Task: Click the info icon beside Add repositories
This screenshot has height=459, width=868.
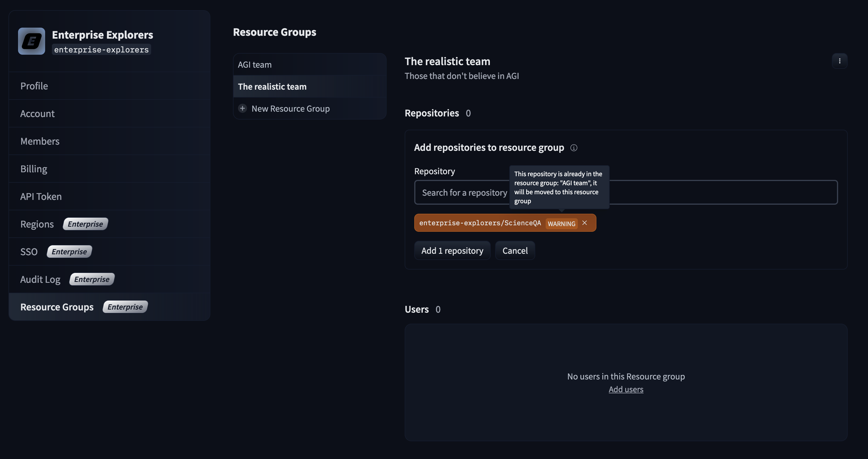Action: (574, 148)
